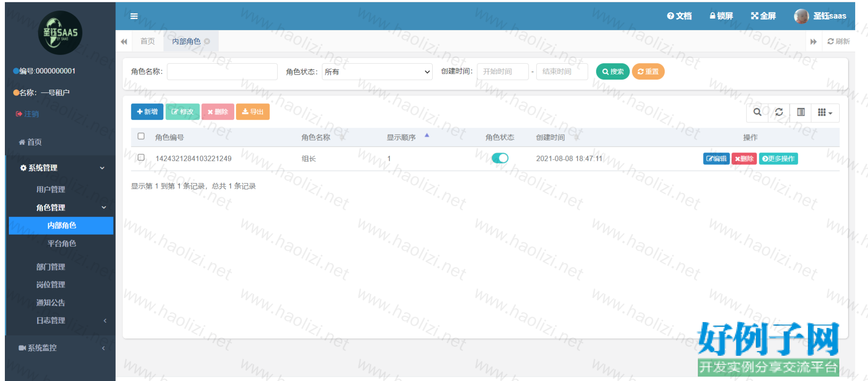Select the header checkbox for all rows
This screenshot has height=381, width=868.
point(141,136)
